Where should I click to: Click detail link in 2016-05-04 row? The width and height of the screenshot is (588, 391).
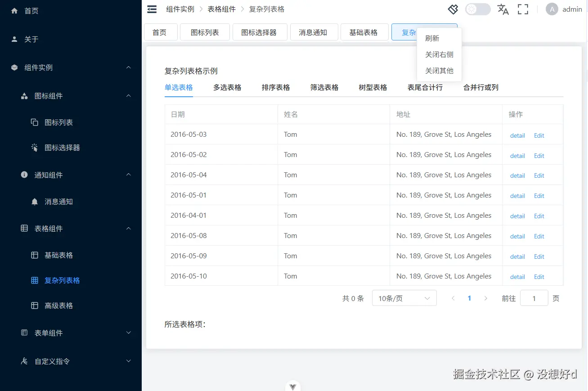point(517,175)
